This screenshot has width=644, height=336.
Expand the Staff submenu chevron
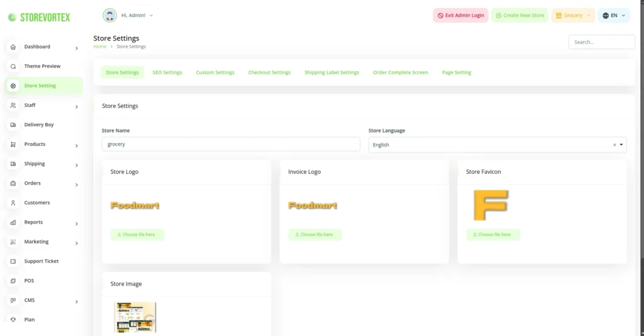(x=76, y=107)
